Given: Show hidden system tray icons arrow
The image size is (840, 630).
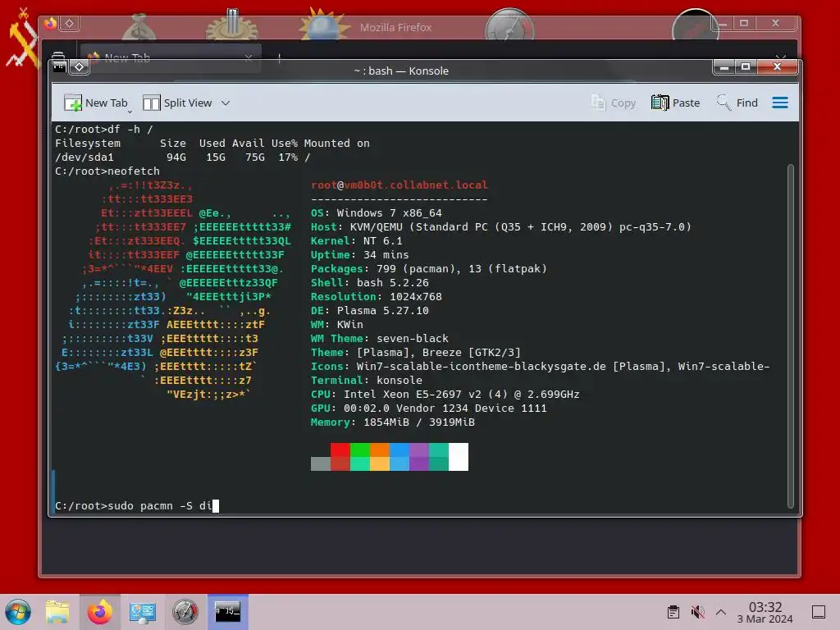Looking at the screenshot, I should tap(721, 612).
